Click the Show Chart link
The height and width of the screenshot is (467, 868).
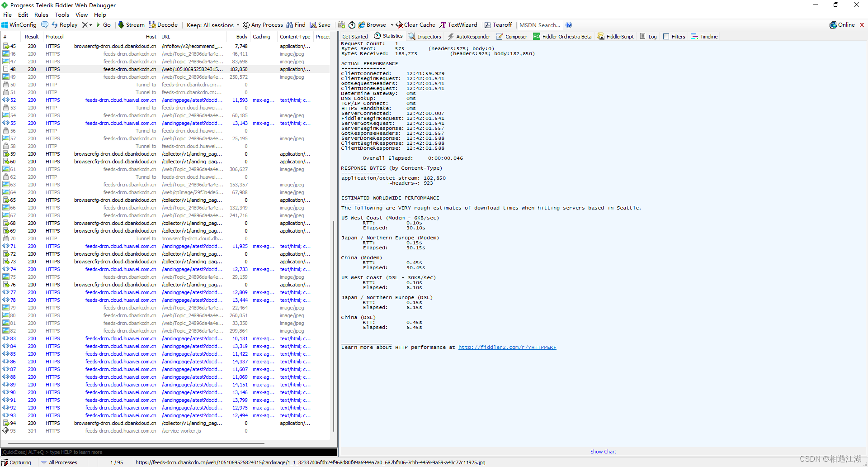click(x=603, y=451)
